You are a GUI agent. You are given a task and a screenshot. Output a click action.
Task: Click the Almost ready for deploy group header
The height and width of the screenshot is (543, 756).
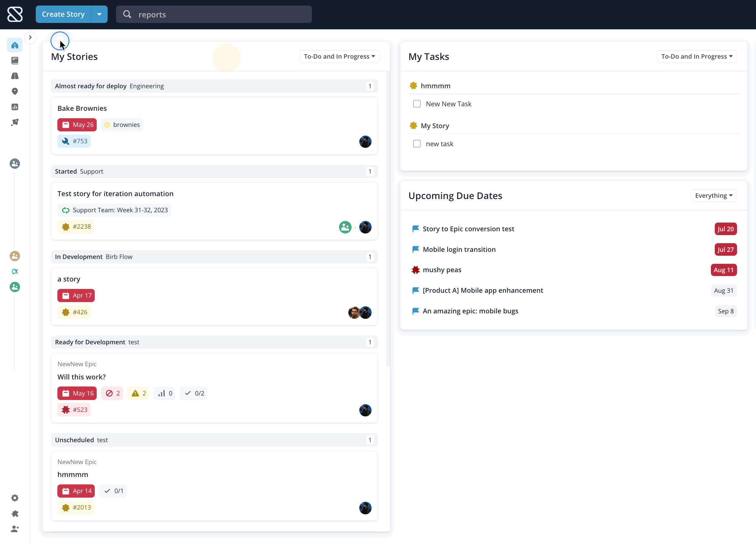214,86
